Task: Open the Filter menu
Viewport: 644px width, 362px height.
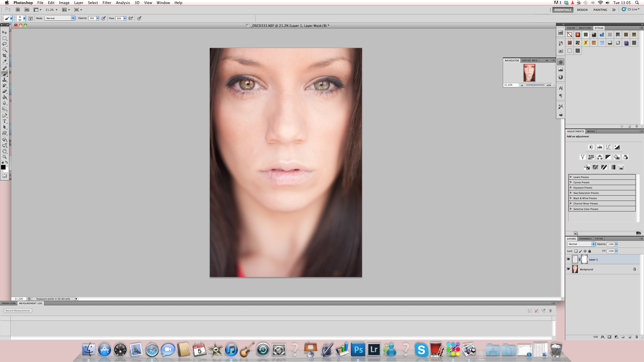Action: tap(107, 3)
